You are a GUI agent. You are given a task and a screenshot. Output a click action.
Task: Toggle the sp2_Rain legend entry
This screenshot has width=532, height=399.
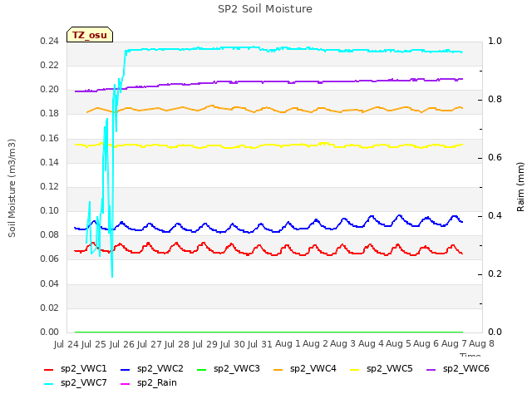click(149, 383)
